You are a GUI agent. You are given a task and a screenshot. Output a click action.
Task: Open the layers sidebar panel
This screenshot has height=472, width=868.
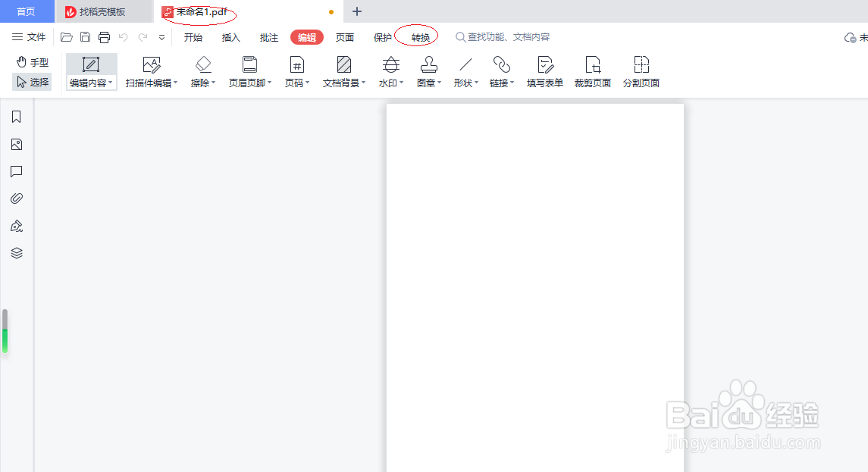click(17, 253)
